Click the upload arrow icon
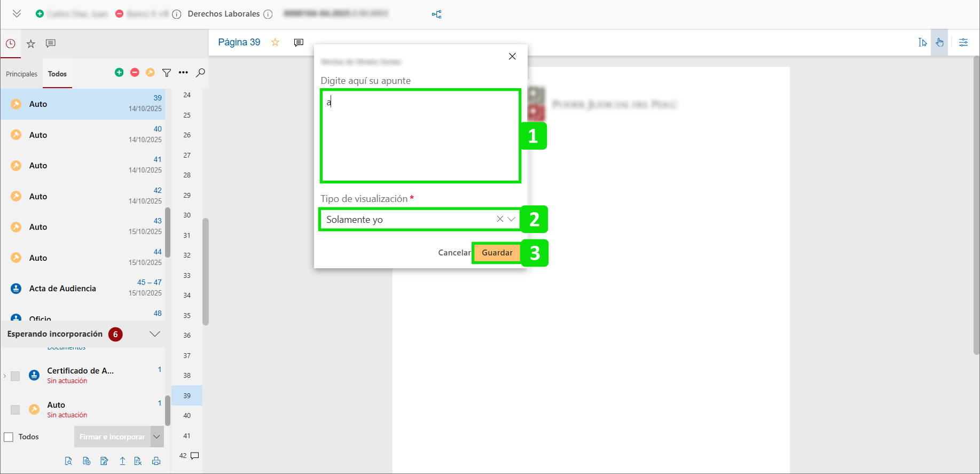980x474 pixels. click(122, 461)
